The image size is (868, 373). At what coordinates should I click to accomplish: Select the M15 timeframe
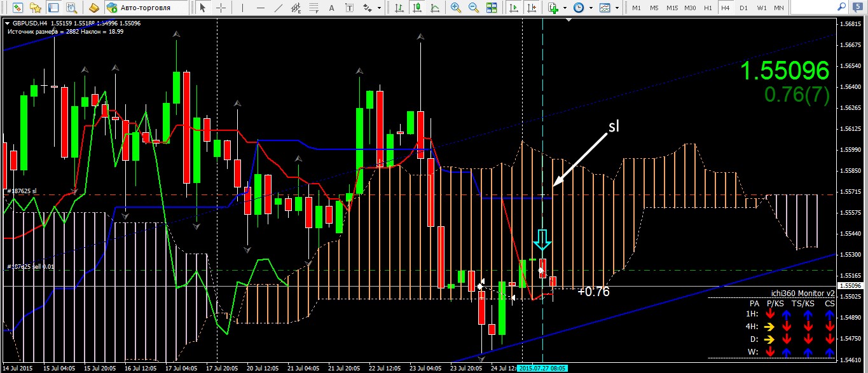[x=672, y=8]
